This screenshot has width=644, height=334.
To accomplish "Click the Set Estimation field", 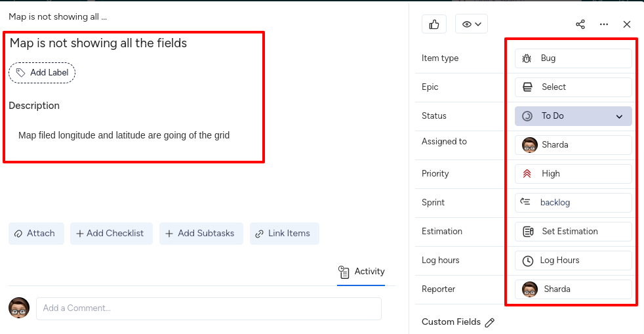I will click(x=573, y=232).
